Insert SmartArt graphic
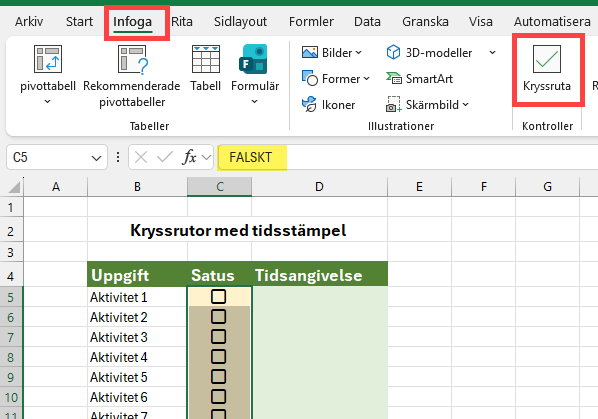The width and height of the screenshot is (598, 419). tap(419, 79)
